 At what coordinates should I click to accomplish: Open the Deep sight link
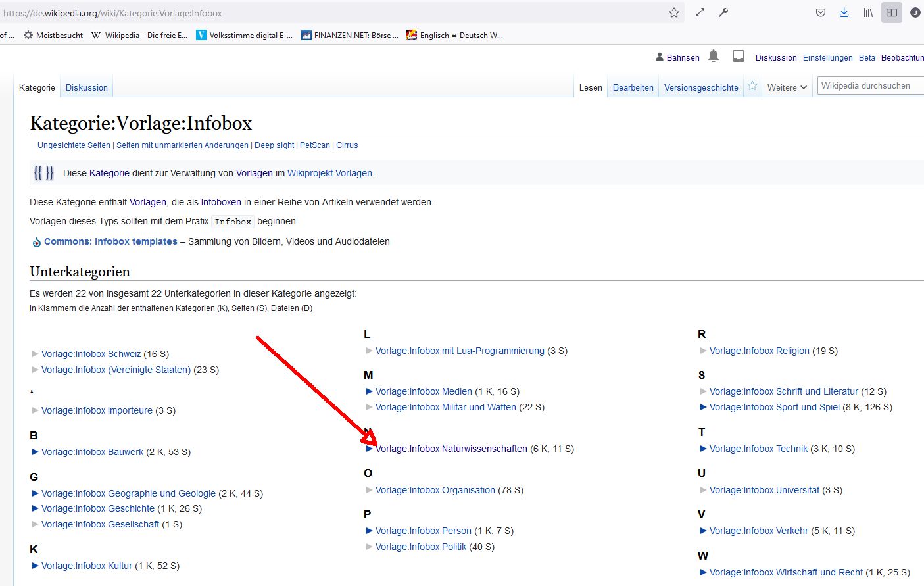coord(275,145)
